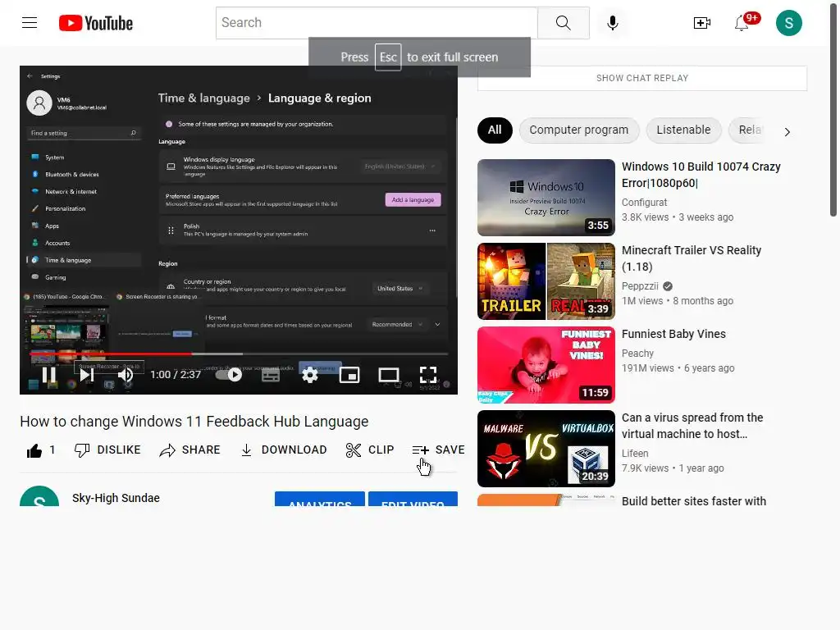Visit Peachy channel name
This screenshot has height=630, width=840.
(x=638, y=354)
